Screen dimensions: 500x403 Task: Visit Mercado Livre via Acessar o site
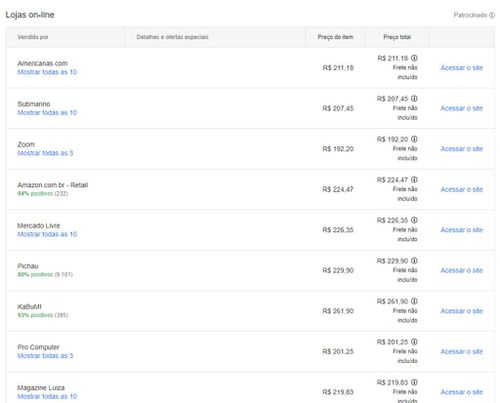pos(462,230)
